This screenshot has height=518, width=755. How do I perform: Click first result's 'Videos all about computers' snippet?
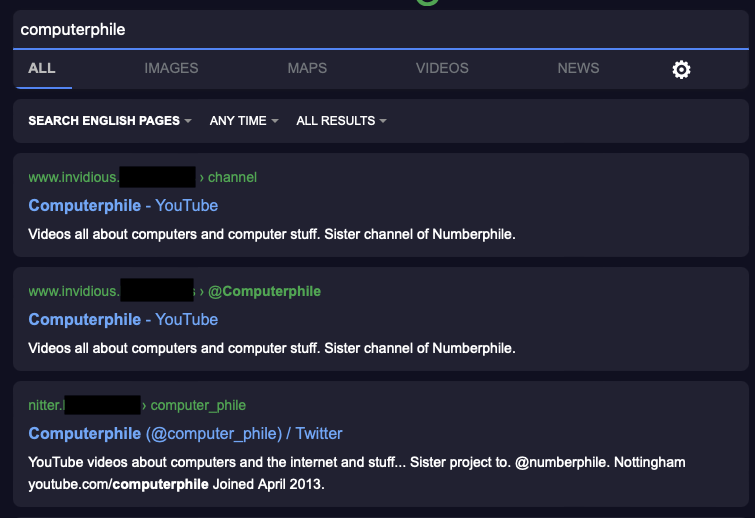tap(272, 234)
